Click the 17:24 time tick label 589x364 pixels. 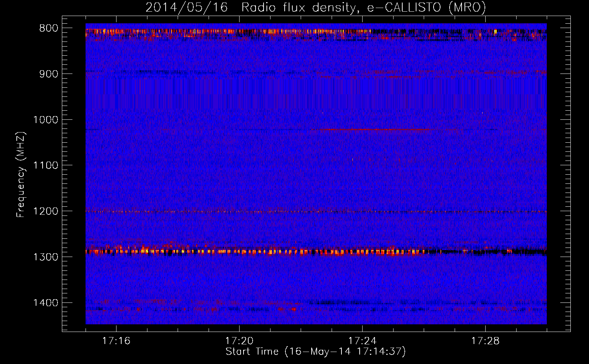[x=362, y=341]
